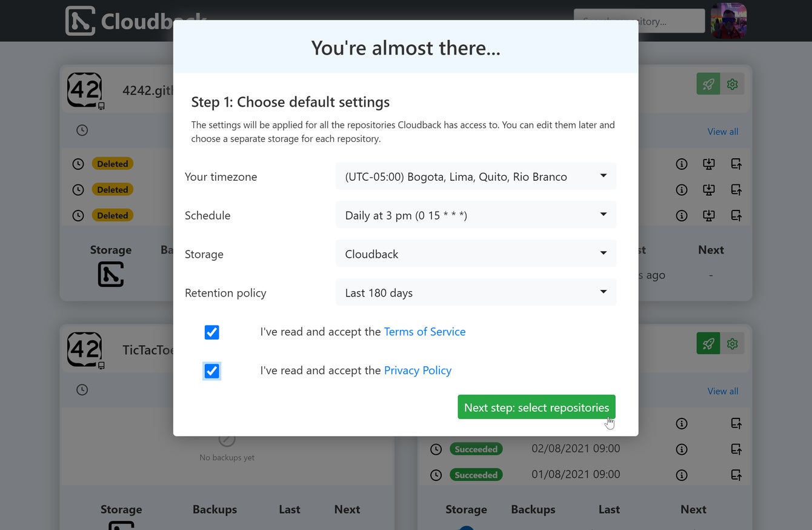Open the Storage dropdown set to Cloudback
This screenshot has width=812, height=530.
[x=476, y=254]
